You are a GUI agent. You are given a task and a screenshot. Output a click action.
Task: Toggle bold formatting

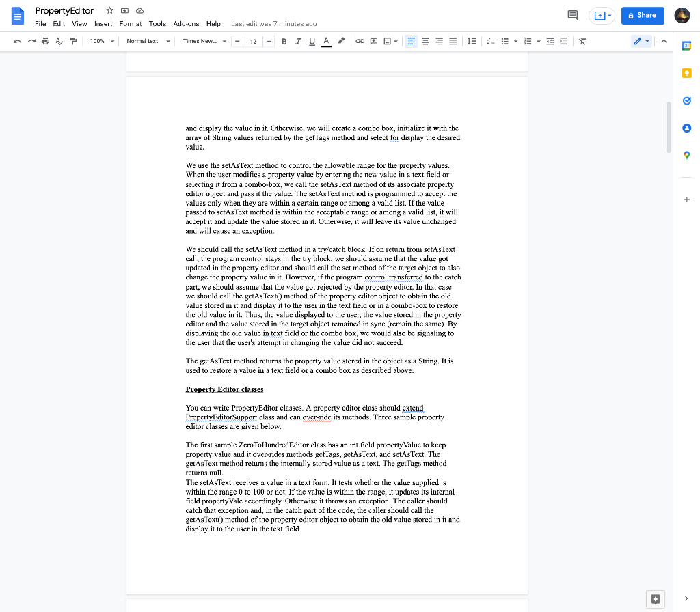point(284,41)
